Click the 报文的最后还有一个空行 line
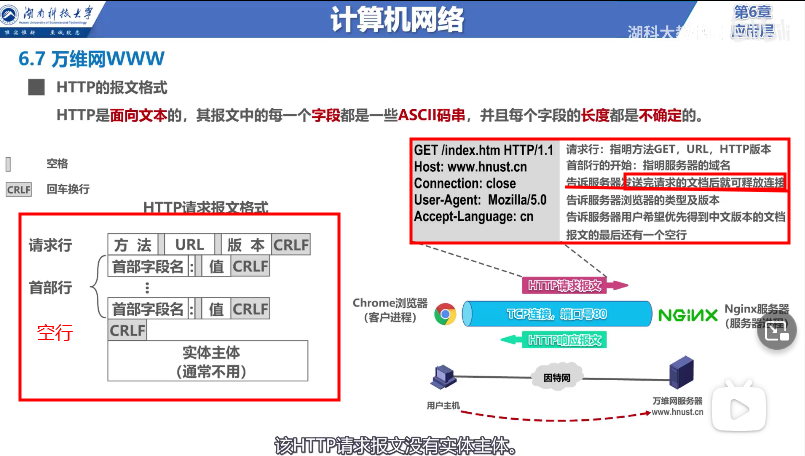Image resolution: width=805 pixels, height=456 pixels. point(626,235)
